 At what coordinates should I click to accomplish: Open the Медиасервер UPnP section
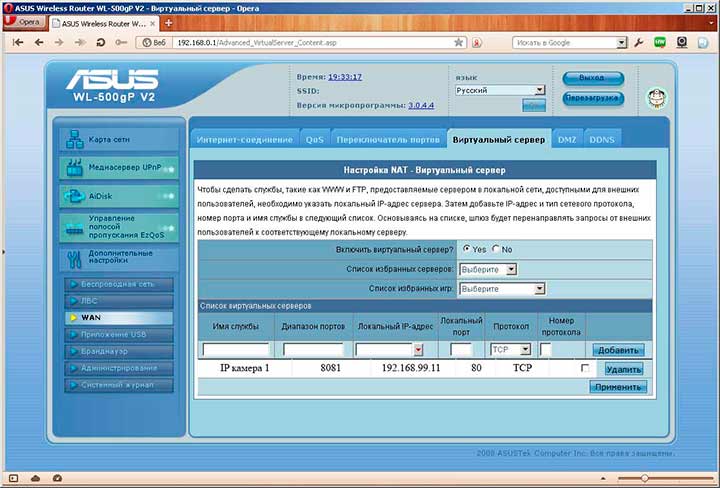click(x=118, y=167)
